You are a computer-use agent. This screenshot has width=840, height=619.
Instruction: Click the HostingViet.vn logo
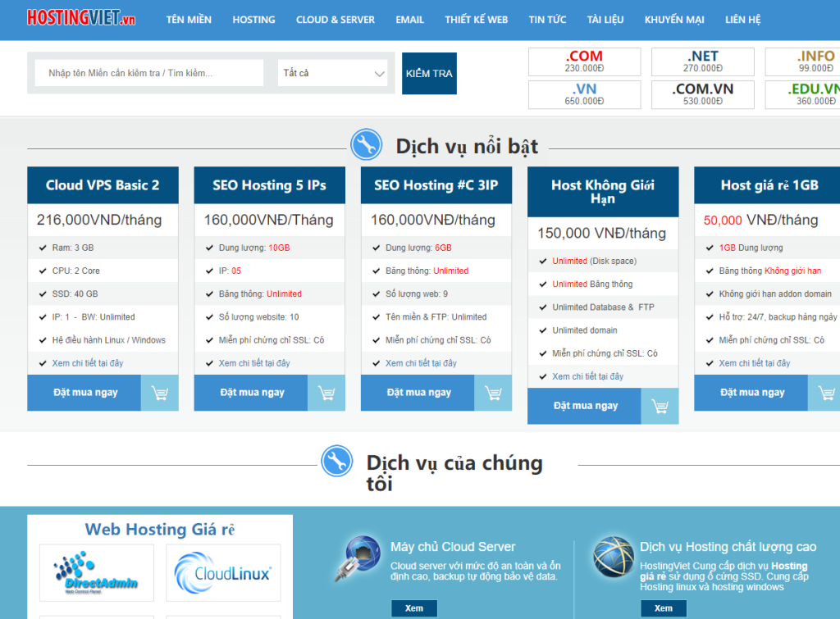point(81,18)
